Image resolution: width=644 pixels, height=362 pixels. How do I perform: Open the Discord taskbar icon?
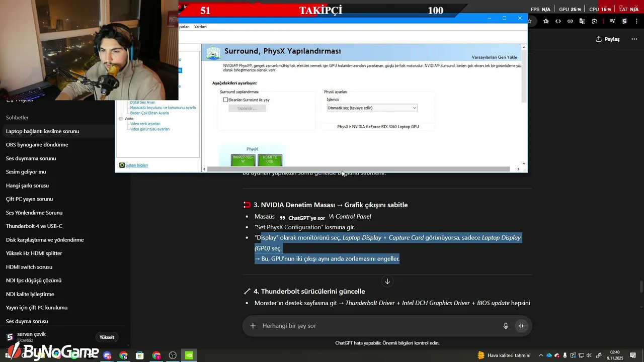coord(107,355)
